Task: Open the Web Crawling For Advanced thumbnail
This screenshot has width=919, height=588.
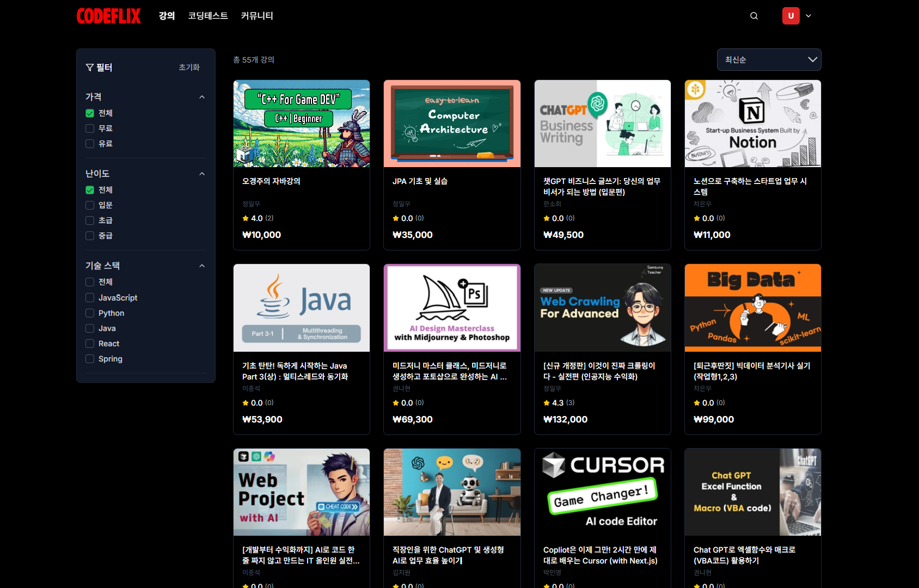Action: (x=603, y=308)
